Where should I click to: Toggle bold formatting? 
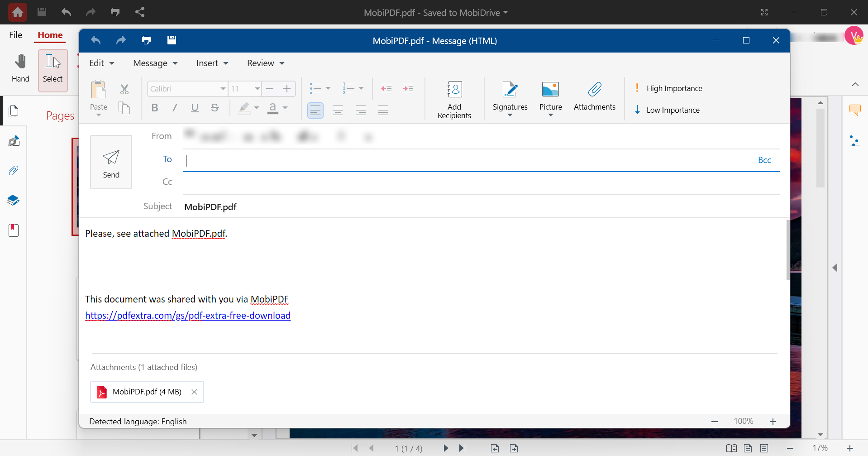point(155,108)
